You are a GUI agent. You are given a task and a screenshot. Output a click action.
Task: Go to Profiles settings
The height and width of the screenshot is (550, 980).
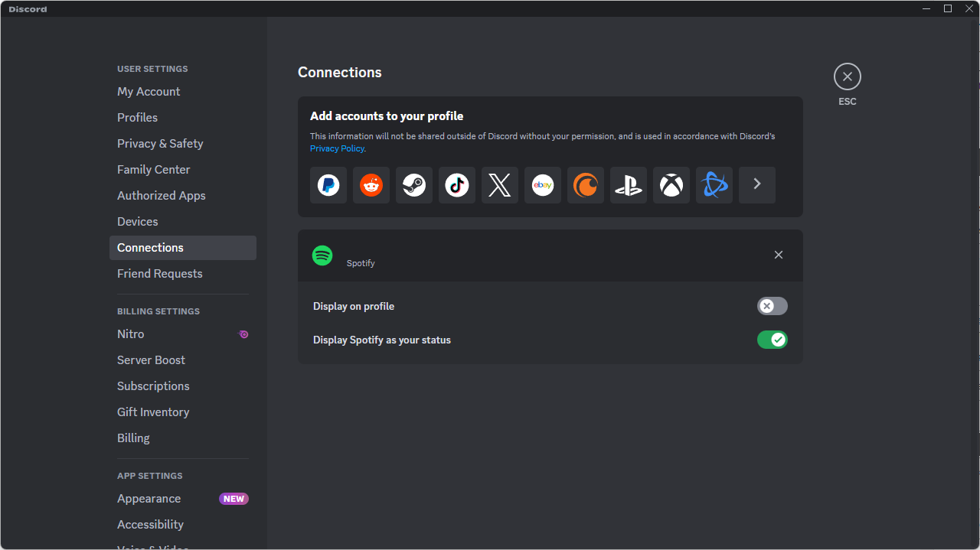183,118
